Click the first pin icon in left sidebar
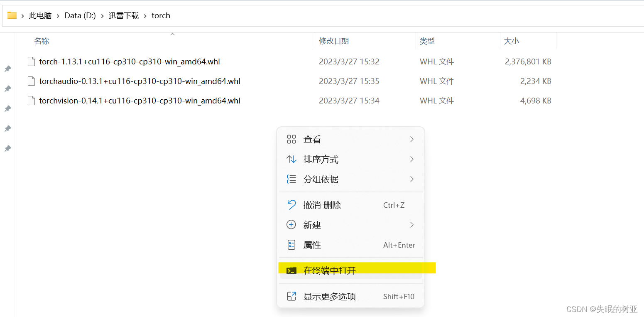Screen dimensions: 644x317 pyautogui.click(x=7, y=69)
